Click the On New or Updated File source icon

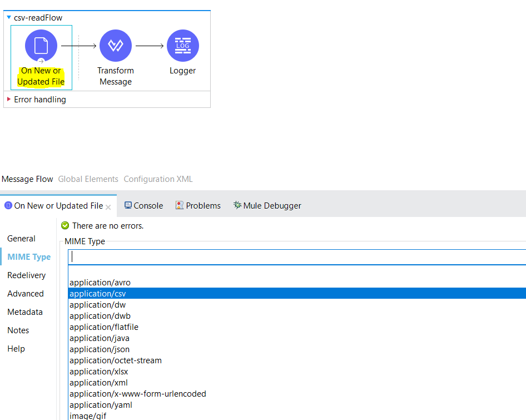(41, 45)
